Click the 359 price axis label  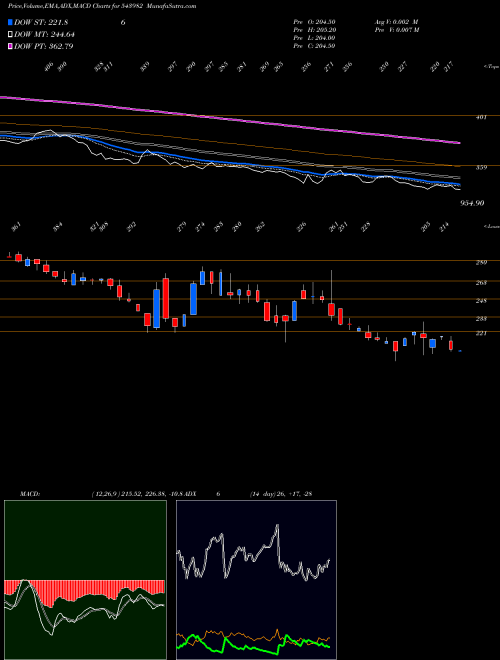pos(481,168)
